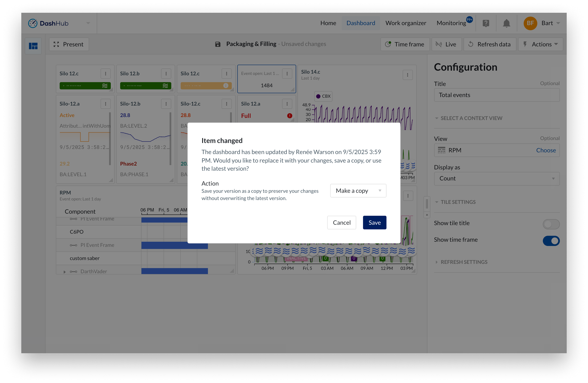Screen dimensions: 588x383
Task: Click the help question mark icon
Action: (486, 23)
